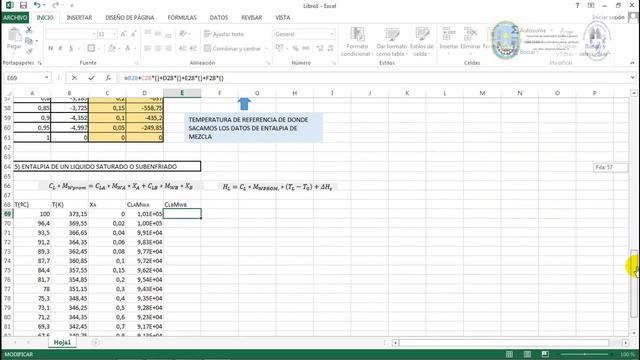Select the Hoja1 sheet tab
This screenshot has width=640, height=360.
[62, 342]
